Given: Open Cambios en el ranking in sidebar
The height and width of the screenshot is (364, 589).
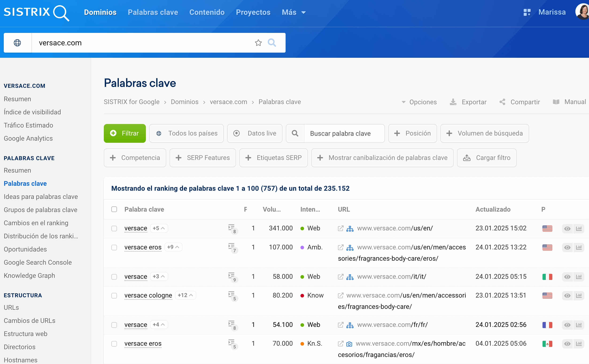Looking at the screenshot, I should coord(36,223).
